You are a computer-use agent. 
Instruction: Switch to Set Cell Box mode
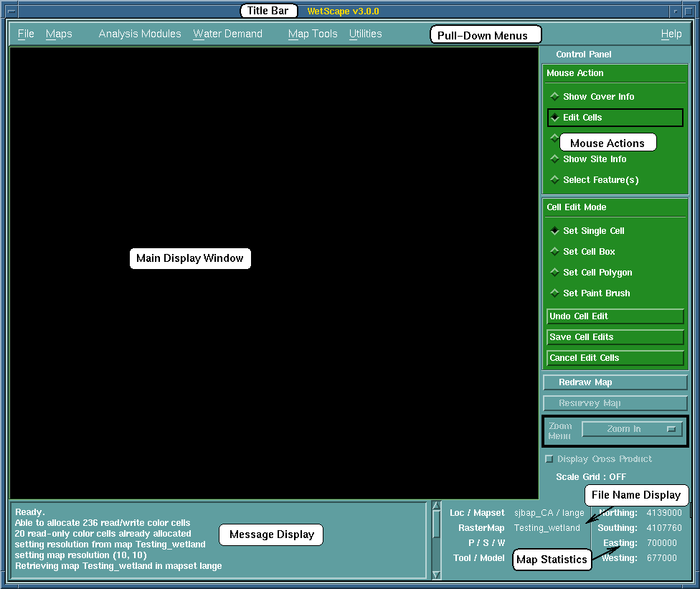click(x=554, y=252)
